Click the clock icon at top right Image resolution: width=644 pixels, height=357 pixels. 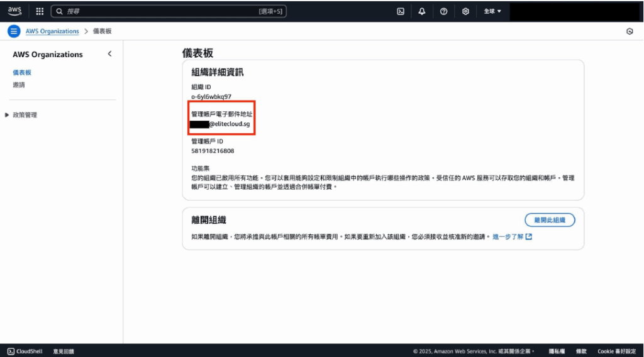[x=630, y=31]
